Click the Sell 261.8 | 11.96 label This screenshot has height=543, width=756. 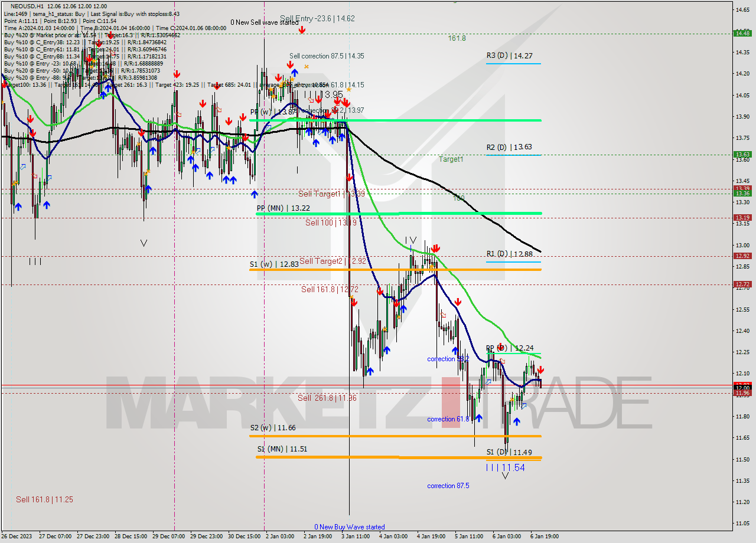click(327, 398)
